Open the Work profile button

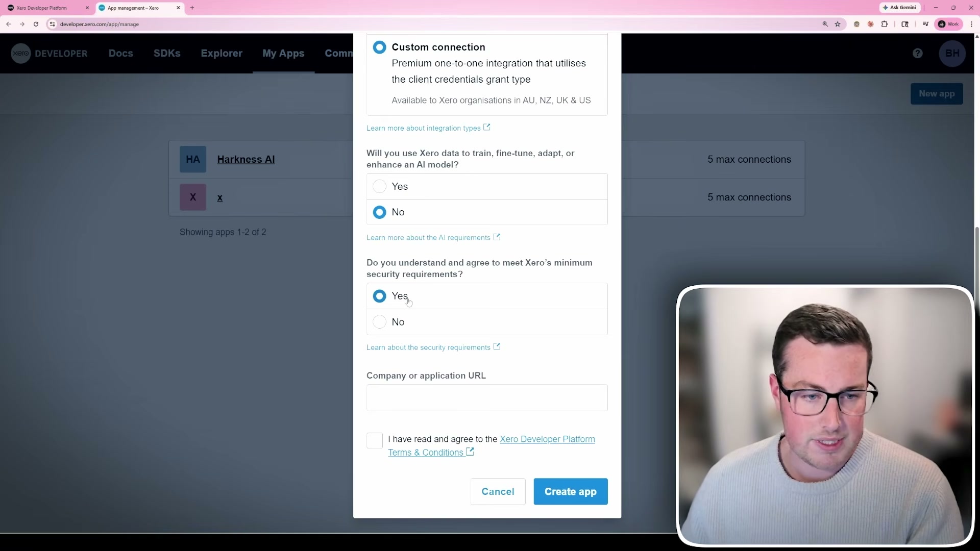coord(949,24)
